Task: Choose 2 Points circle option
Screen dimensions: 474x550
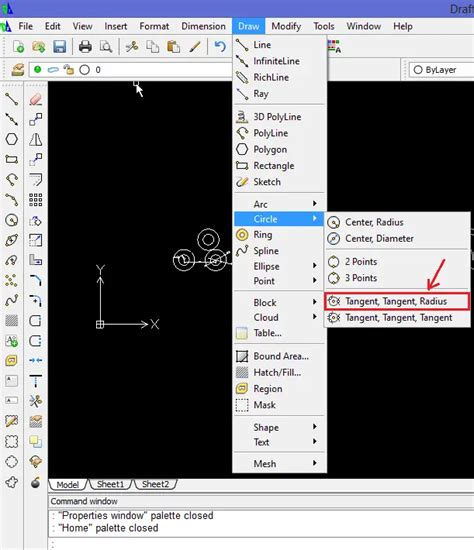Action: tap(397, 262)
